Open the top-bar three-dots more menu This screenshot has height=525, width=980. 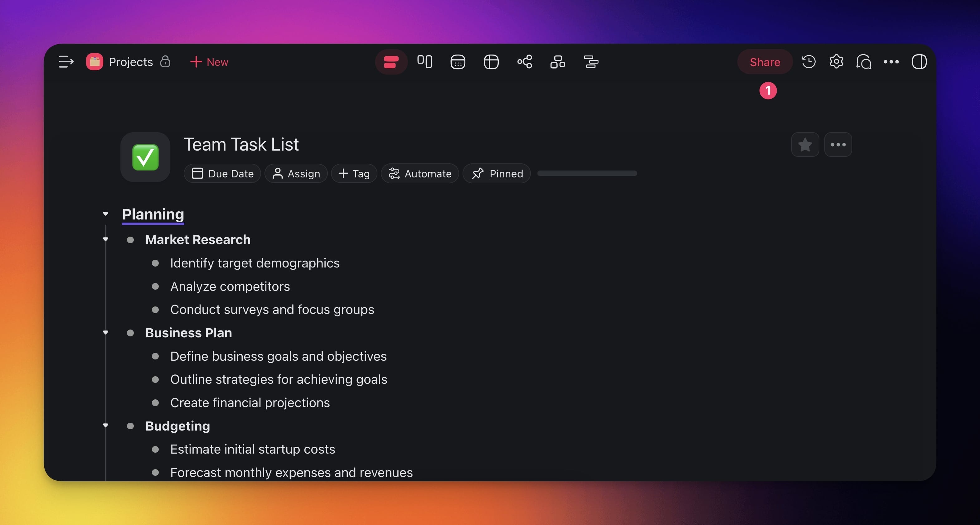click(x=891, y=62)
